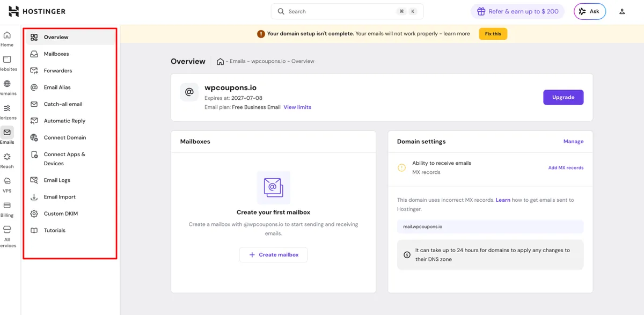
Task: Click the user profile icon
Action: [x=622, y=11]
